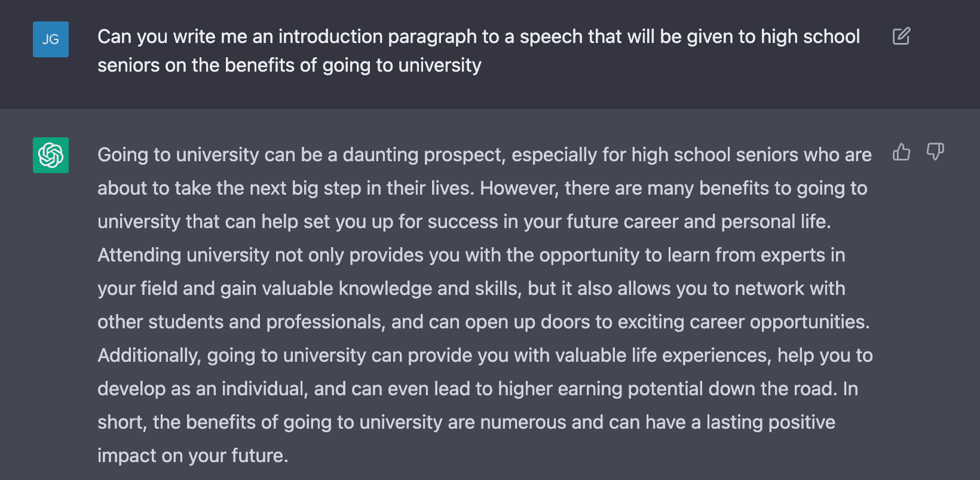Click the JG user avatar
This screenshot has height=480, width=980.
pyautogui.click(x=51, y=39)
